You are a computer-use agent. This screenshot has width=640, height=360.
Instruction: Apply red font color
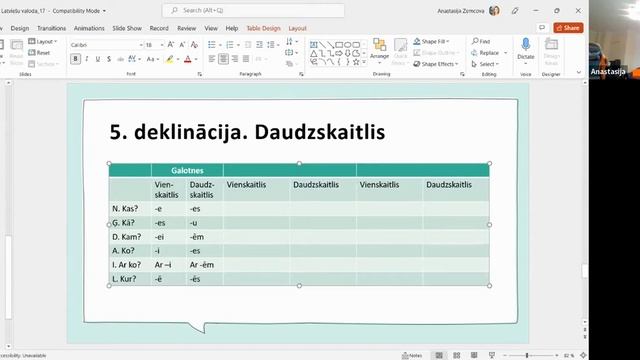pyautogui.click(x=188, y=59)
